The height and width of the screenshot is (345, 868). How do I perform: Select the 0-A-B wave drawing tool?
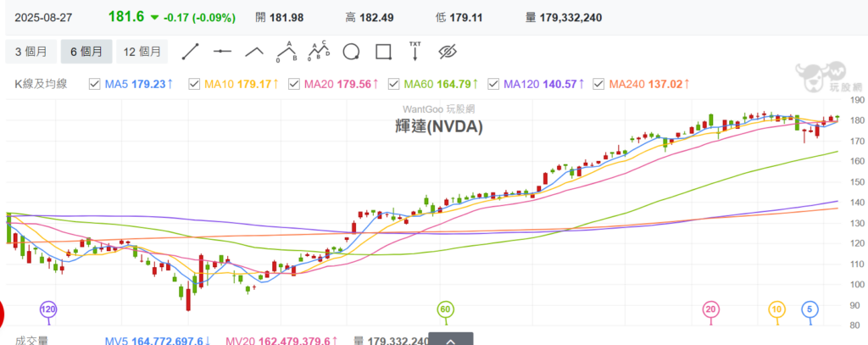(x=287, y=51)
